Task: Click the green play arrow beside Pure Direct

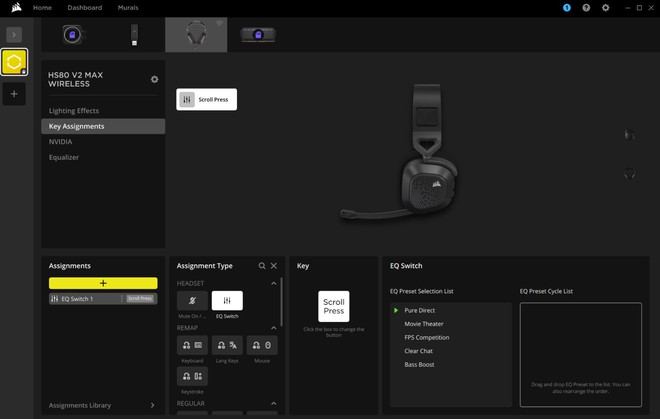Action: 396,310
